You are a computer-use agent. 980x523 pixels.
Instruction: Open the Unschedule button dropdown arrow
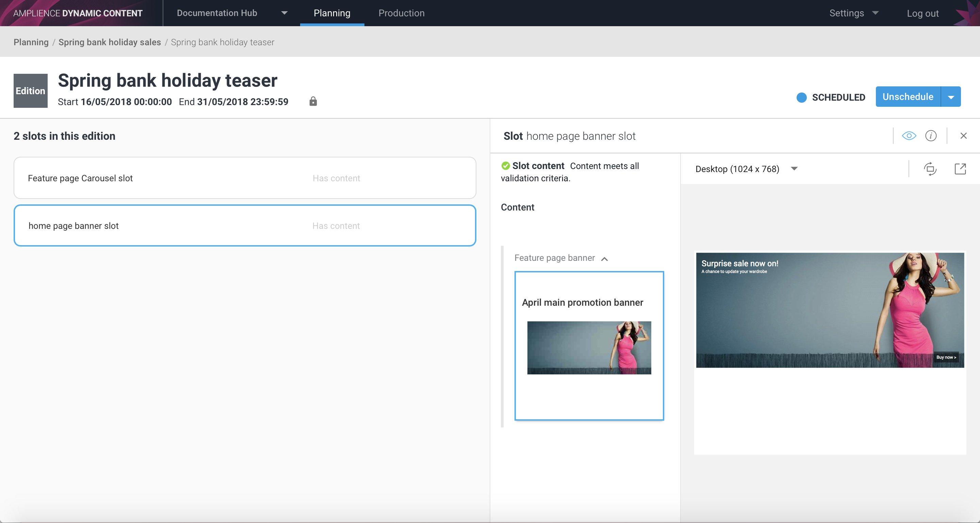(951, 97)
